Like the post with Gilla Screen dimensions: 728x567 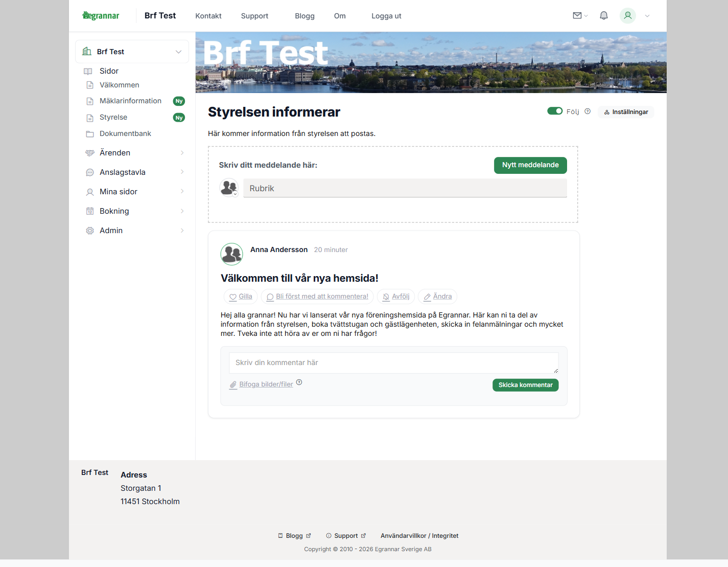[x=241, y=297]
